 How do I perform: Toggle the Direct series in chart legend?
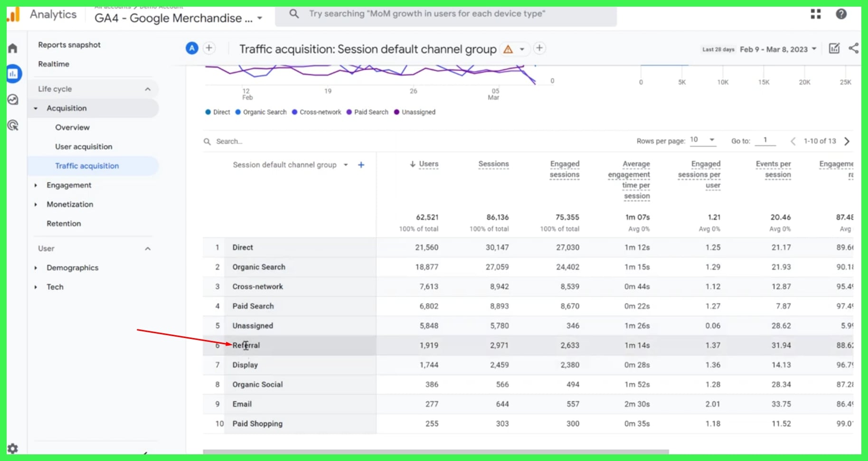pos(217,112)
